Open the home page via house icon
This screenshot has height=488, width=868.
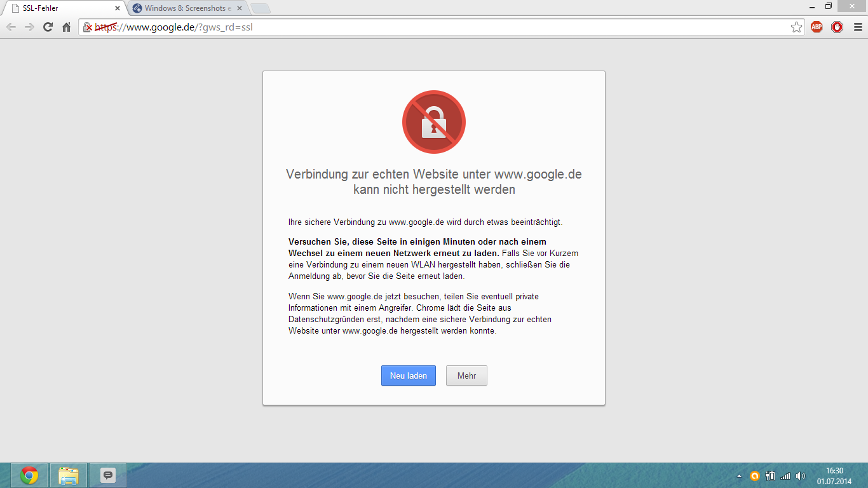coord(66,27)
